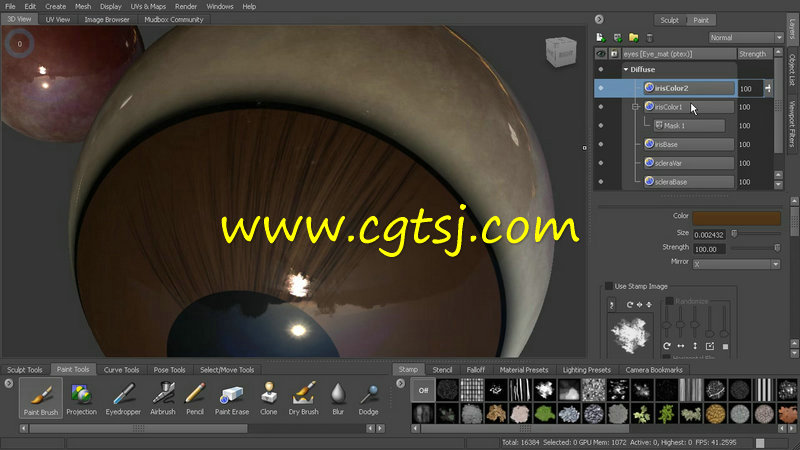The height and width of the screenshot is (450, 800).
Task: Select the Projection tool
Action: [81, 398]
